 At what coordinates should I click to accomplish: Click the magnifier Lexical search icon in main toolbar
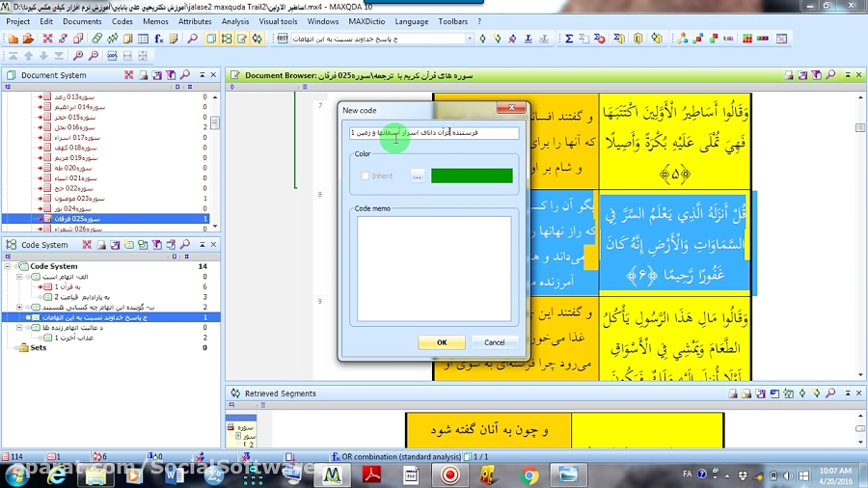coord(193,39)
